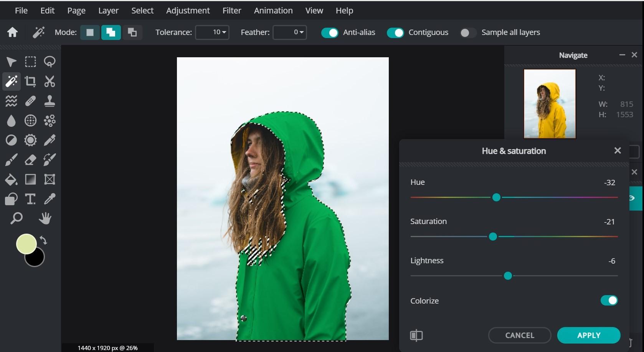644x352 pixels.
Task: Open the Tolerance dropdown
Action: [212, 32]
